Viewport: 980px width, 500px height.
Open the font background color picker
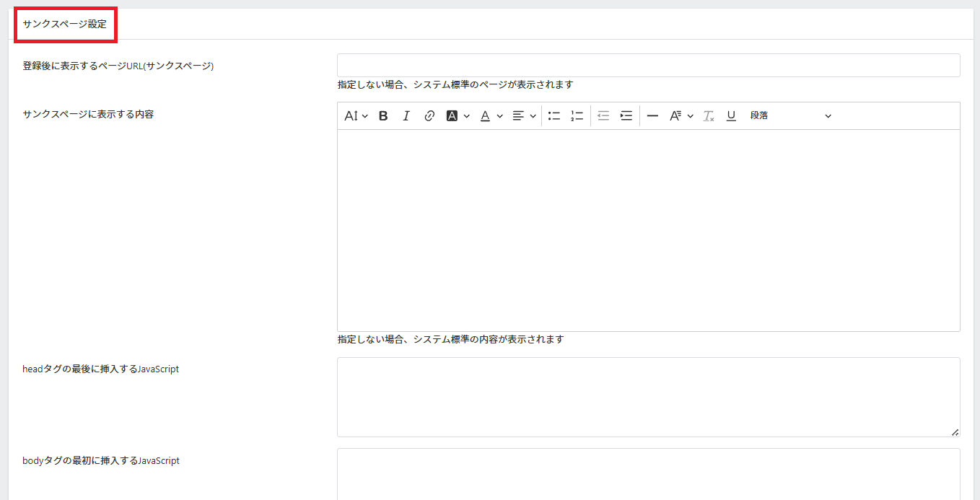point(458,116)
